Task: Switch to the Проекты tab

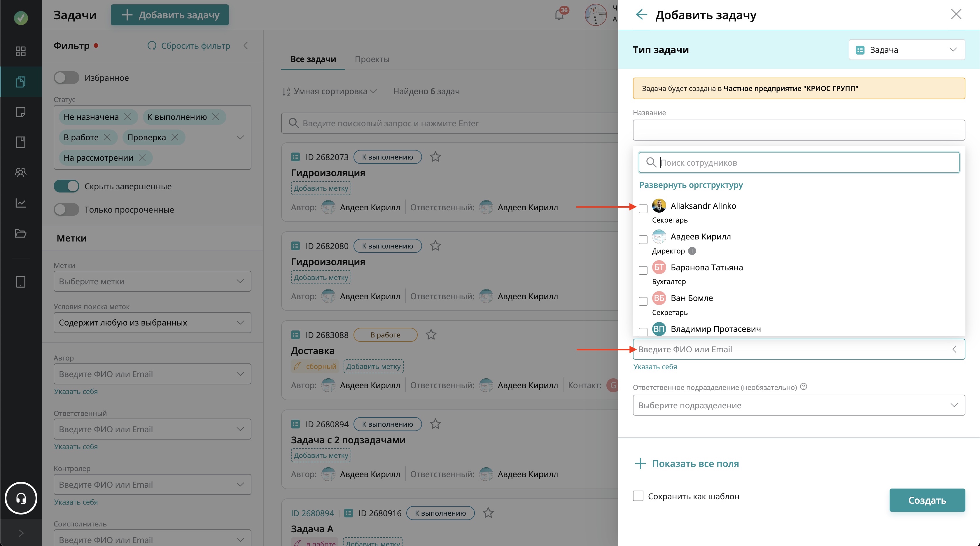Action: point(372,60)
